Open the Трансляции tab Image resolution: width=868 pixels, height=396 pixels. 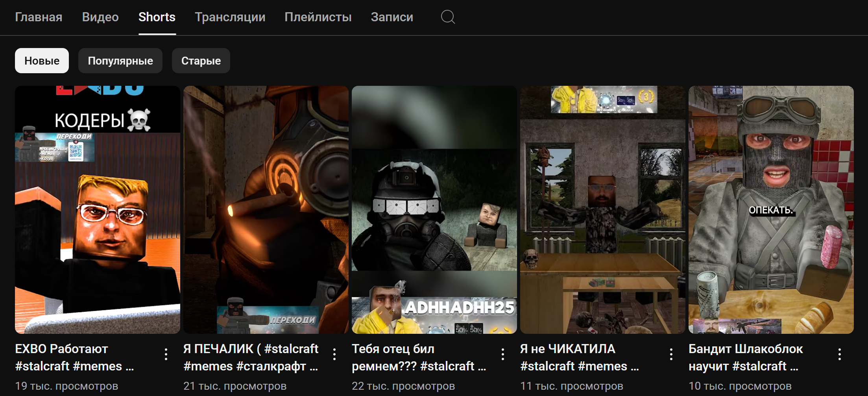click(x=230, y=17)
